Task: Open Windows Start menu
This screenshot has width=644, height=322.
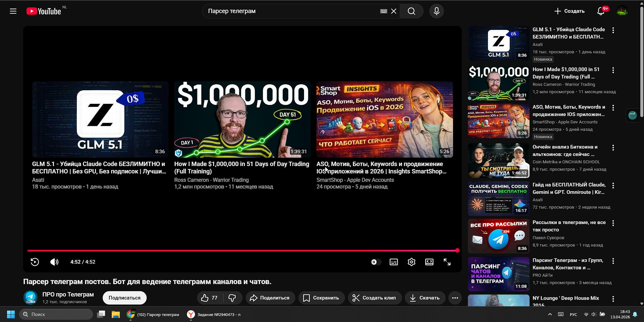Action: 11,314
